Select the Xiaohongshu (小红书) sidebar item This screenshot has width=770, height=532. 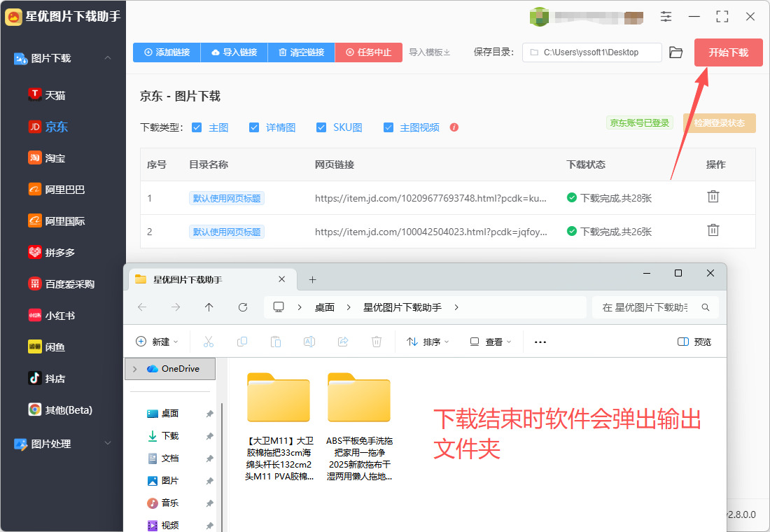point(52,316)
